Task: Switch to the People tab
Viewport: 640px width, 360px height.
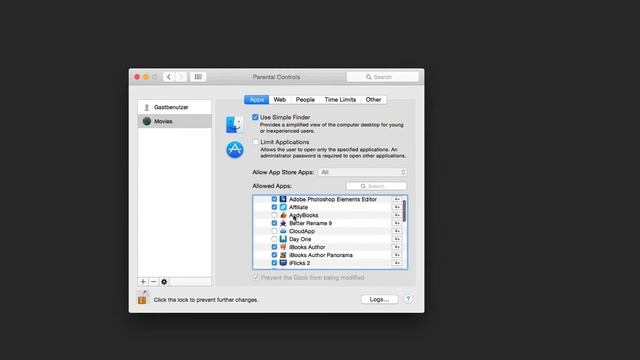Action: point(305,100)
